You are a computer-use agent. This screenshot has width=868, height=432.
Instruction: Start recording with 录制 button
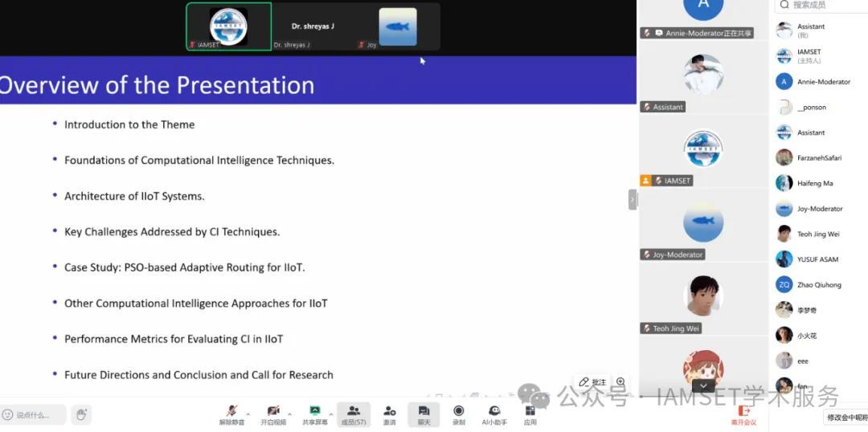point(458,415)
